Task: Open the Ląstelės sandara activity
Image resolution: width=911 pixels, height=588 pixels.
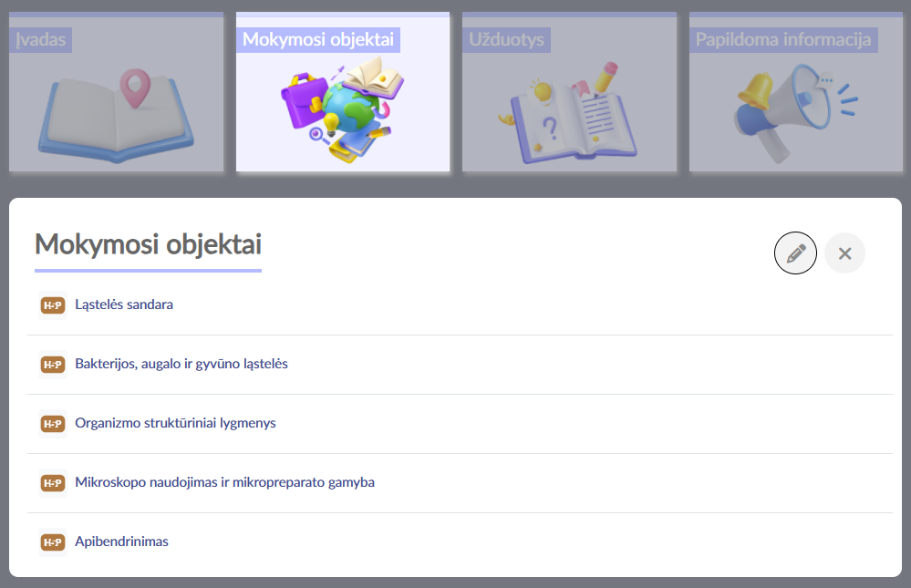Action: coord(124,304)
